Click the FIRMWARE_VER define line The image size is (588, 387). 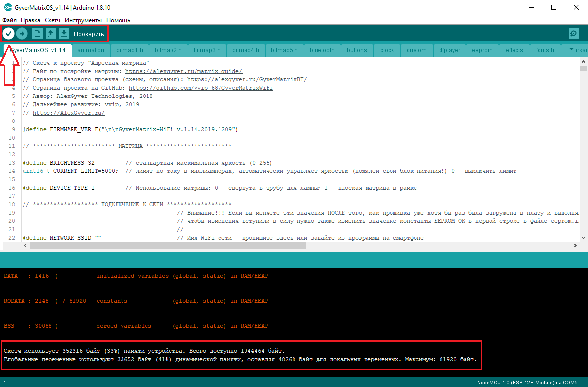tap(130, 129)
